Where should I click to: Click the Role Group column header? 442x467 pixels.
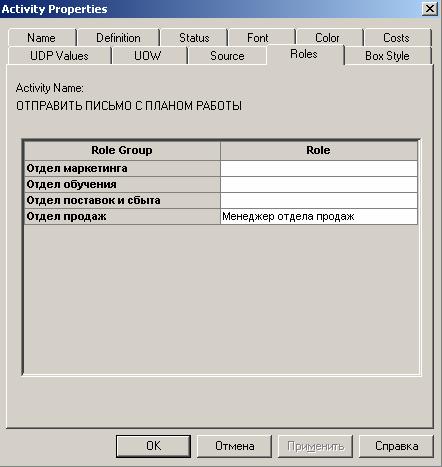[122, 150]
